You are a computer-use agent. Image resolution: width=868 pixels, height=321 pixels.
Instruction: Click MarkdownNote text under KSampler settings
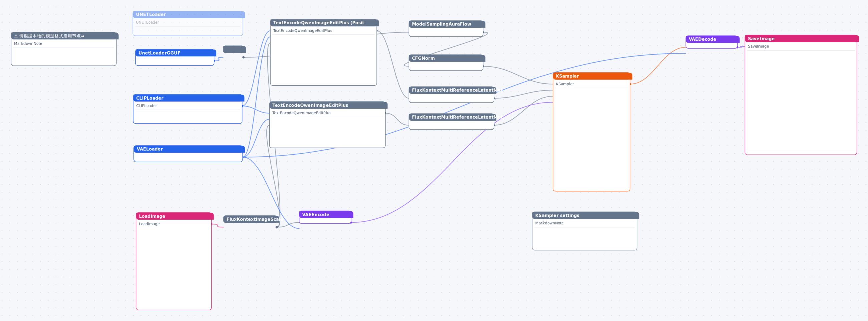[x=549, y=223]
